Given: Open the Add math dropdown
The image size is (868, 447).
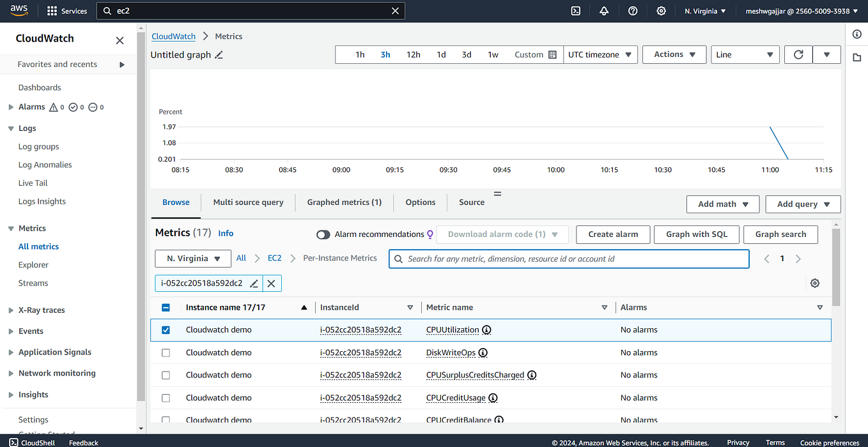Looking at the screenshot, I should tap(723, 204).
